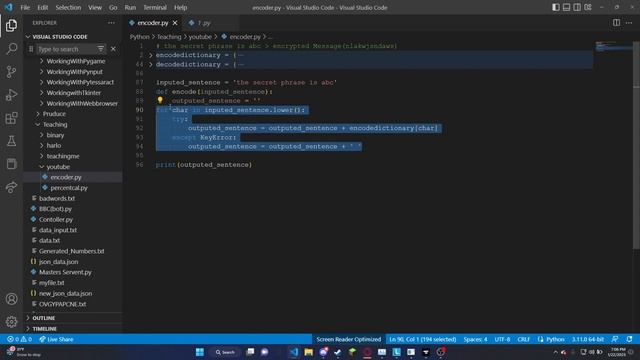Open the Help menu
The height and width of the screenshot is (360, 640).
[180, 7]
